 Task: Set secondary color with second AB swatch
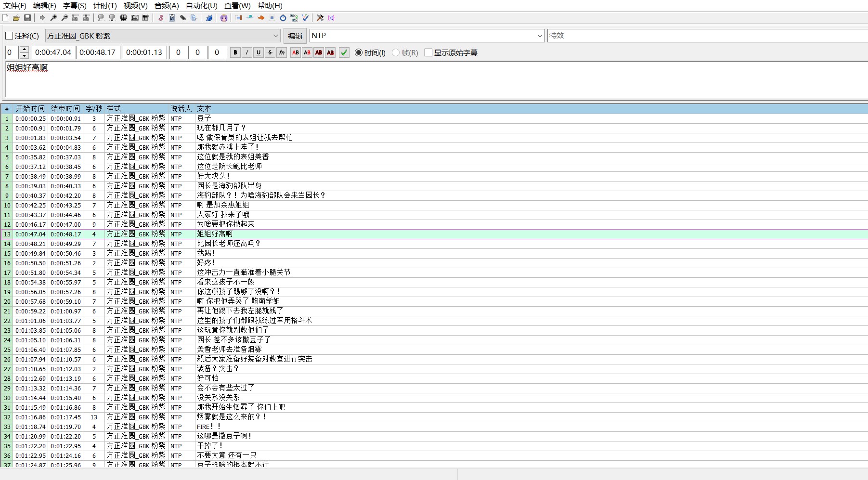(x=307, y=52)
